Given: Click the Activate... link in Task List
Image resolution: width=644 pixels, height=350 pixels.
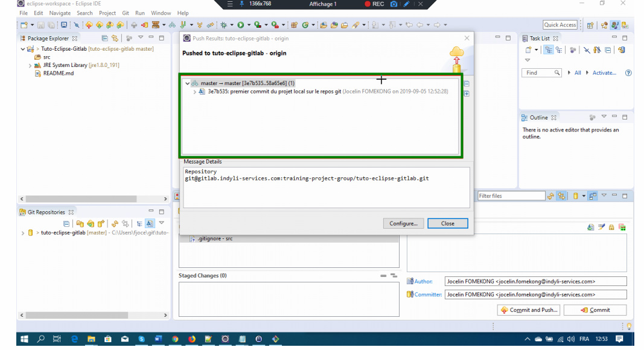Looking at the screenshot, I should pyautogui.click(x=604, y=72).
